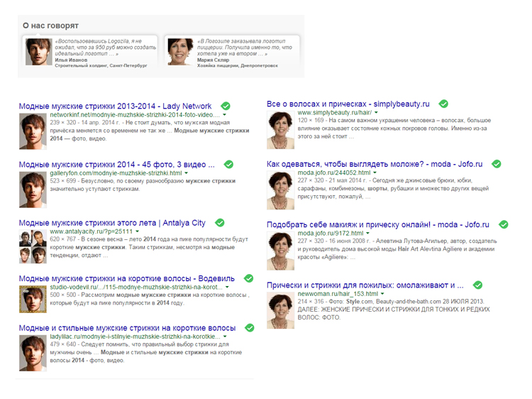
Task: Click green checkmark beside Водевиль result
Action: [248, 278]
